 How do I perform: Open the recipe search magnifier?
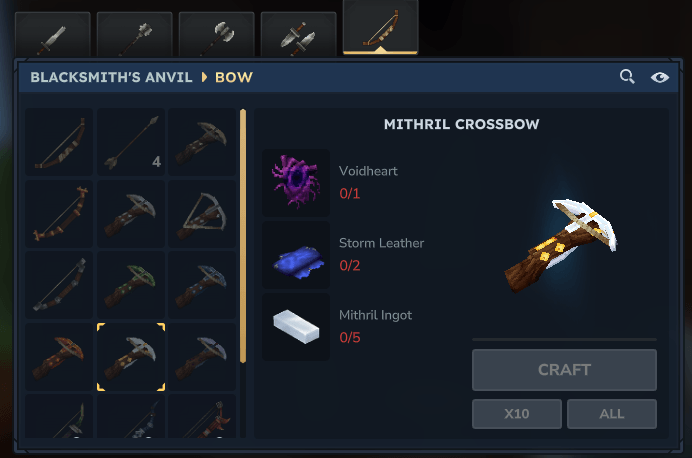click(x=627, y=77)
